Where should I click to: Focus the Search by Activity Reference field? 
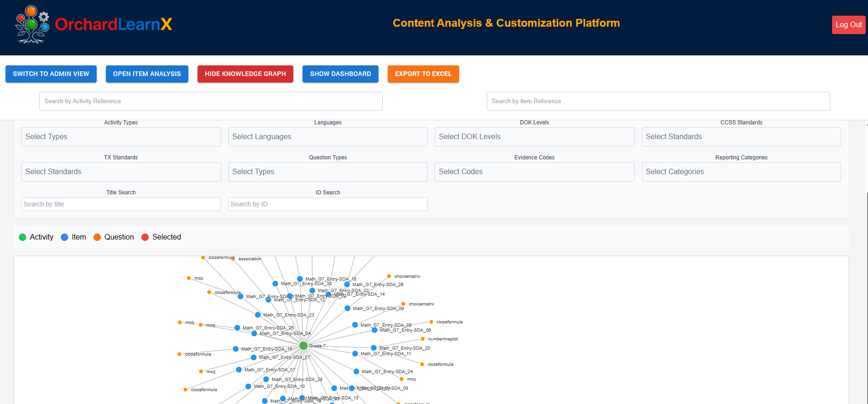pos(211,101)
